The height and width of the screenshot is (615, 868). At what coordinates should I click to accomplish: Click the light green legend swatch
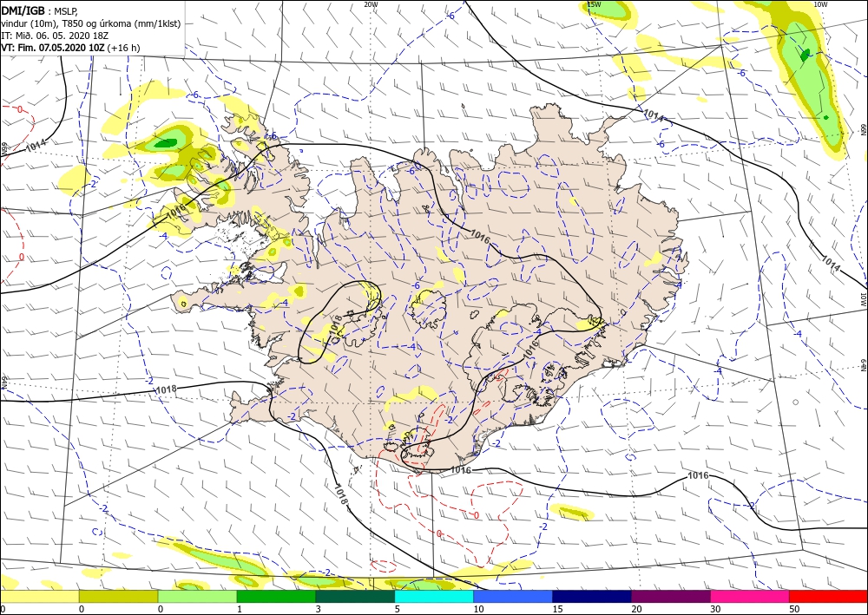coord(197,596)
